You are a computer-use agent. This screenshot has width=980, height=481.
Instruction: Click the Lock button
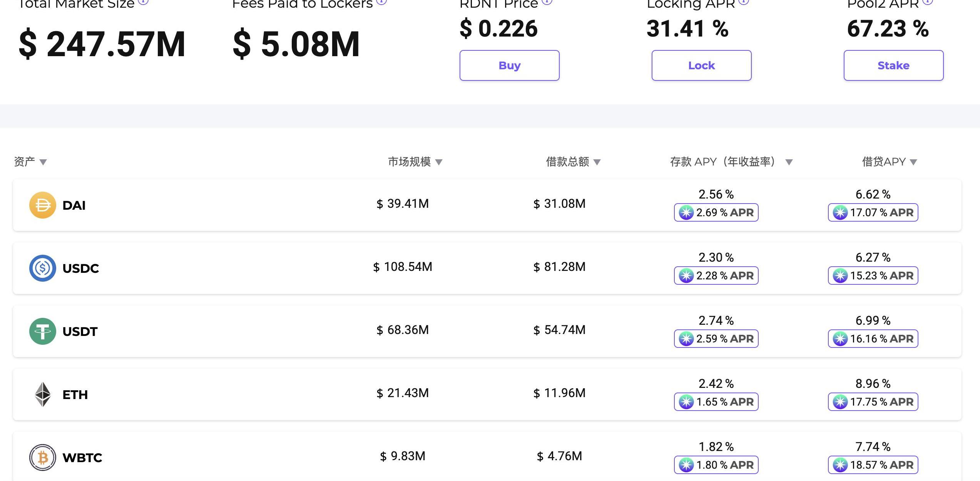click(x=701, y=65)
